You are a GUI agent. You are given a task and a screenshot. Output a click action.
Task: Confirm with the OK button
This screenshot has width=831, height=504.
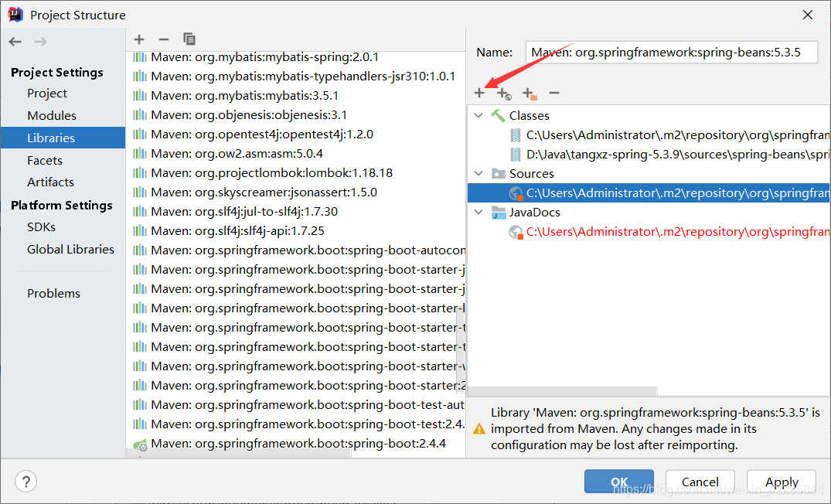point(619,482)
